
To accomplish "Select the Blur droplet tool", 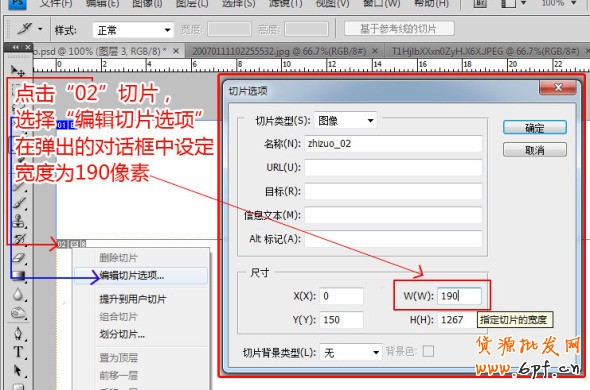I will pos(18,294).
